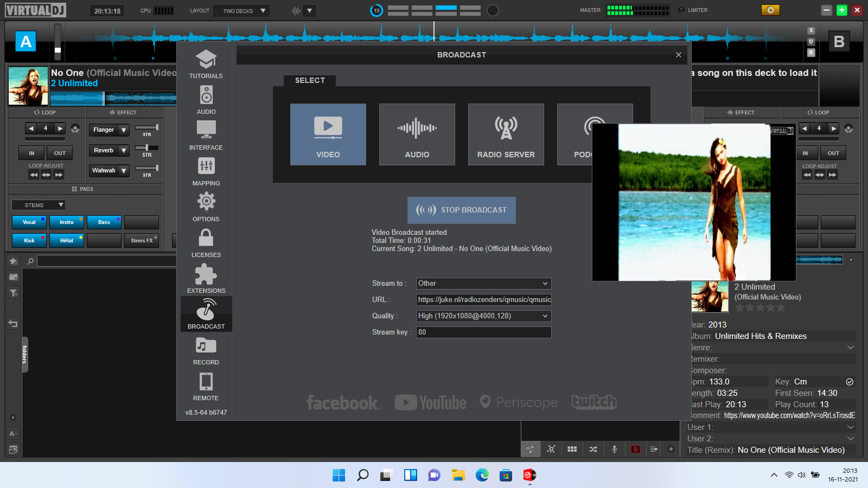
Task: Open Microsoft Edge from taskbar
Action: pyautogui.click(x=482, y=476)
